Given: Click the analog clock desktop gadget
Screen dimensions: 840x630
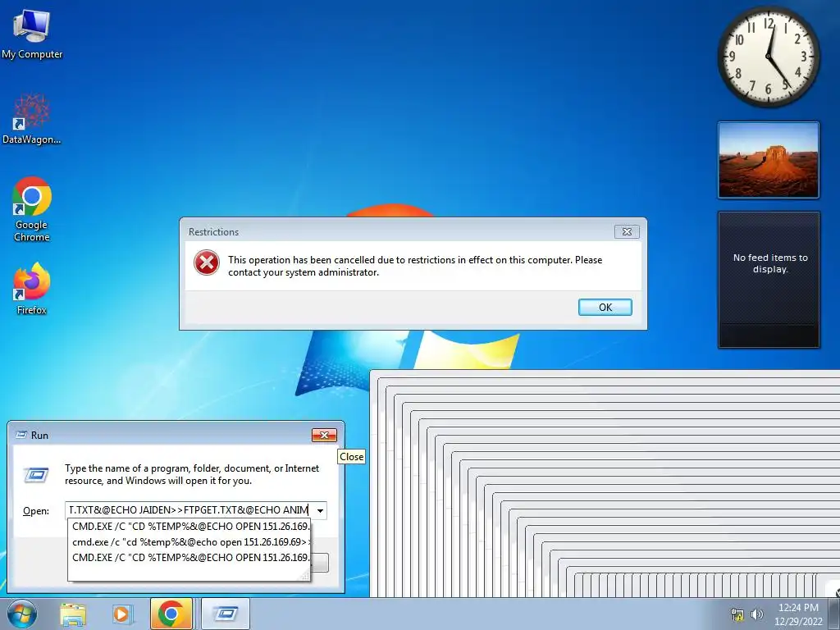Looking at the screenshot, I should [x=769, y=57].
